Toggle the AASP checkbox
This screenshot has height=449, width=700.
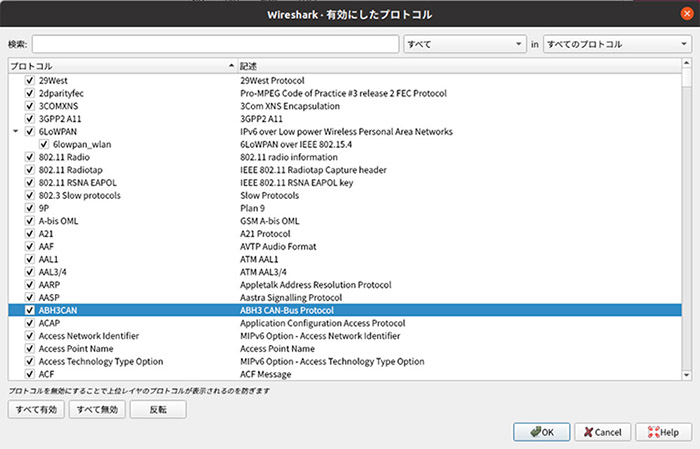click(29, 297)
